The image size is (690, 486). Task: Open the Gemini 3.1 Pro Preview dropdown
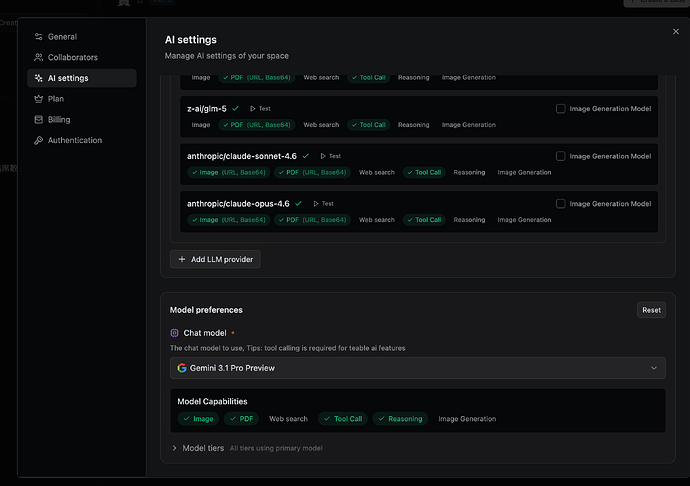click(417, 368)
